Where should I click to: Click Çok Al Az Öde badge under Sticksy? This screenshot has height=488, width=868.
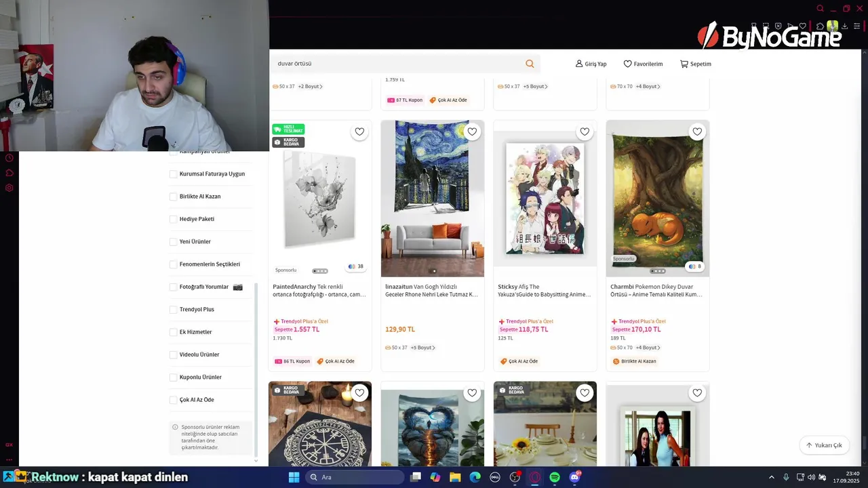[x=519, y=361]
